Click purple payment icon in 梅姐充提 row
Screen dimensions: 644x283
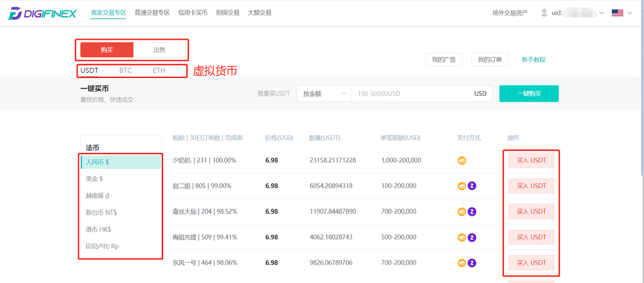[x=472, y=237]
